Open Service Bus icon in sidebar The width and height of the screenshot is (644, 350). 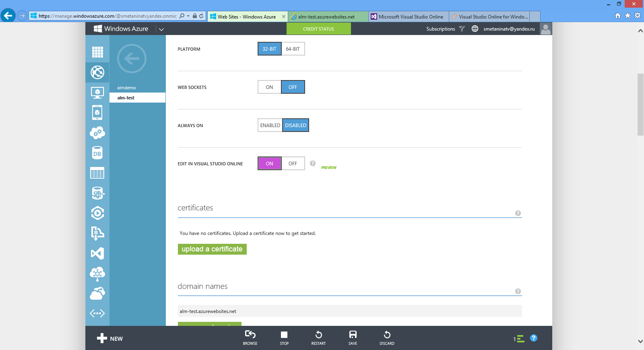[97, 233]
